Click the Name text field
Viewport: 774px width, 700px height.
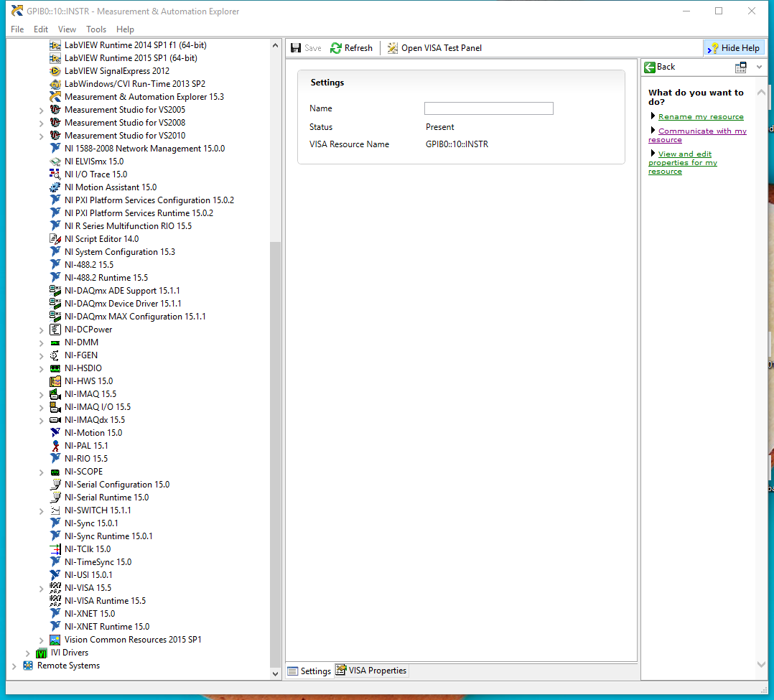(x=488, y=108)
